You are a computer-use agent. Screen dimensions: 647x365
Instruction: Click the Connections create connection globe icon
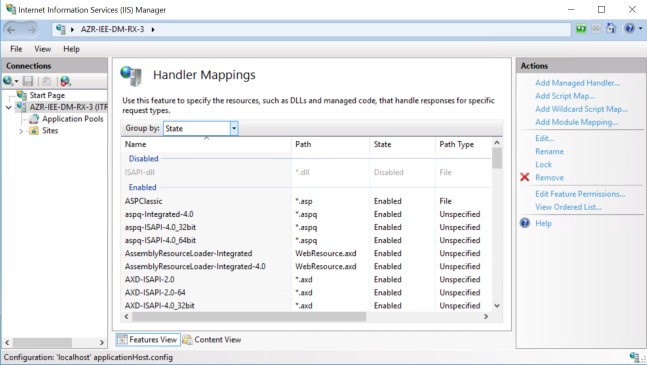[8, 81]
